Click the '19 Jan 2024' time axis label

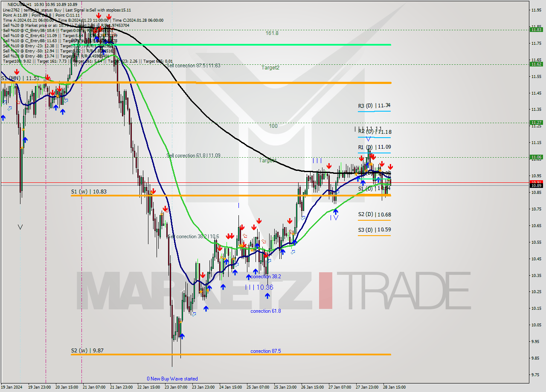pyautogui.click(x=12, y=387)
